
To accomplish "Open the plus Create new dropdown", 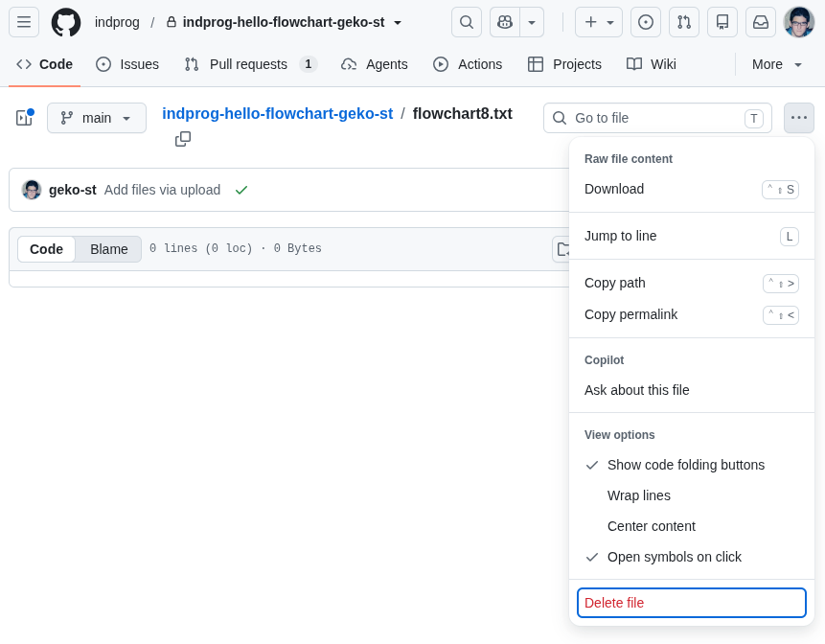I will point(599,22).
